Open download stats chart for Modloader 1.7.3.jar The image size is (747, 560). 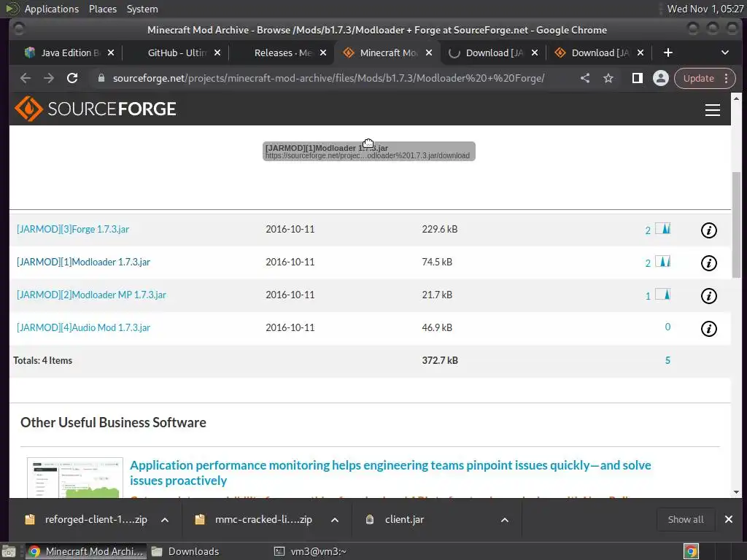point(662,262)
